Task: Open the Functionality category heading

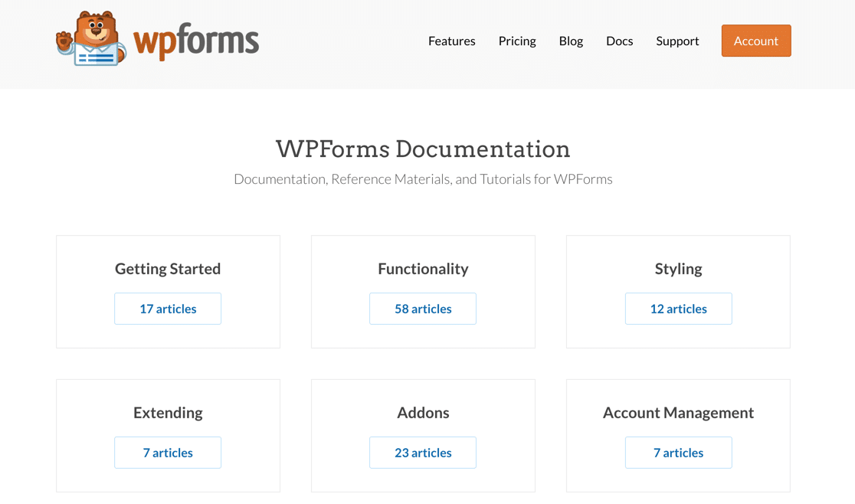Action: (x=423, y=269)
